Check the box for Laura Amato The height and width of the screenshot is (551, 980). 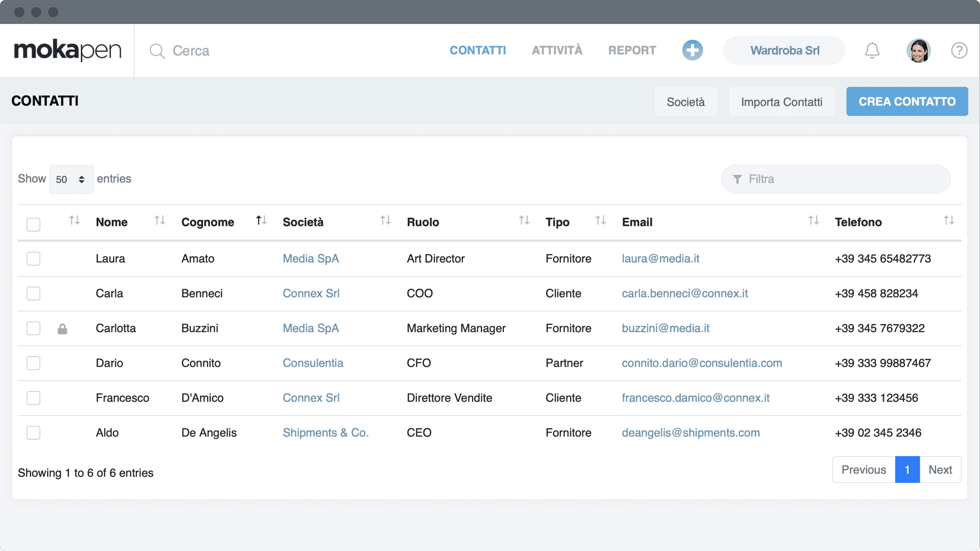click(34, 259)
